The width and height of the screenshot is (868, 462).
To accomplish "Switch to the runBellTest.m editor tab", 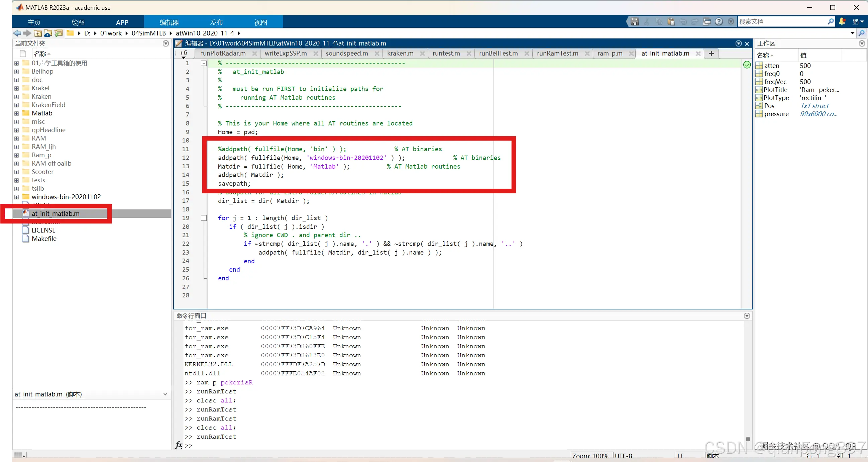I will (x=498, y=53).
